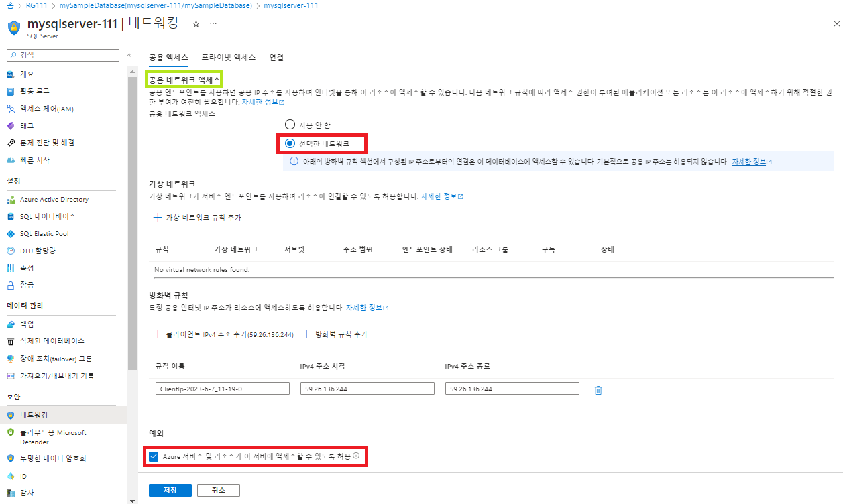Switch to 연결 tab
Screen dimensions: 843x504
(276, 58)
